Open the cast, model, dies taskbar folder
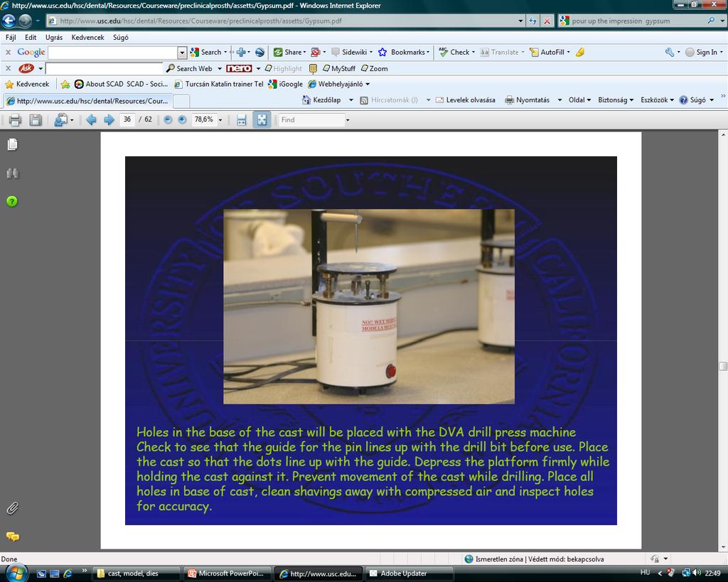The width and height of the screenshot is (728, 582). tap(136, 573)
